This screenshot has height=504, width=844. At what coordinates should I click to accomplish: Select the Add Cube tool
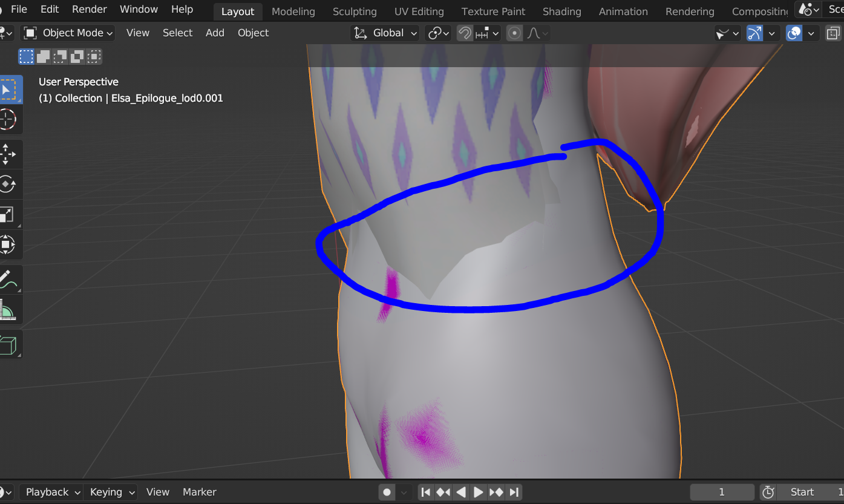(x=7, y=344)
